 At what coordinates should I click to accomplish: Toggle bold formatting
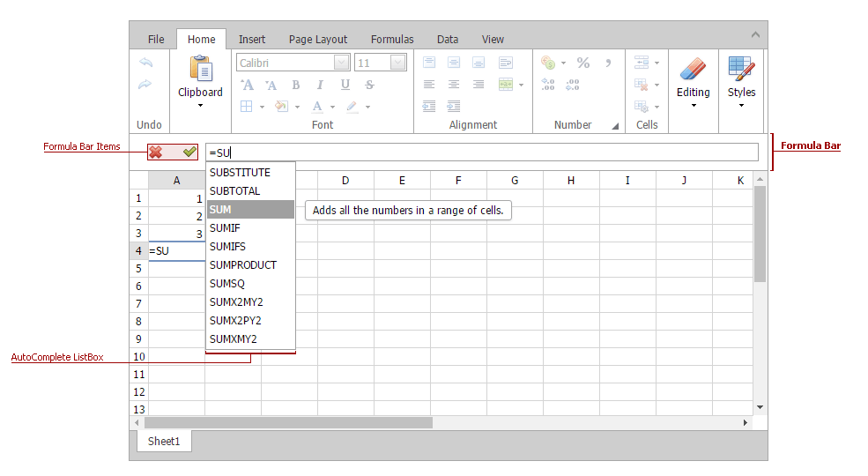point(296,85)
